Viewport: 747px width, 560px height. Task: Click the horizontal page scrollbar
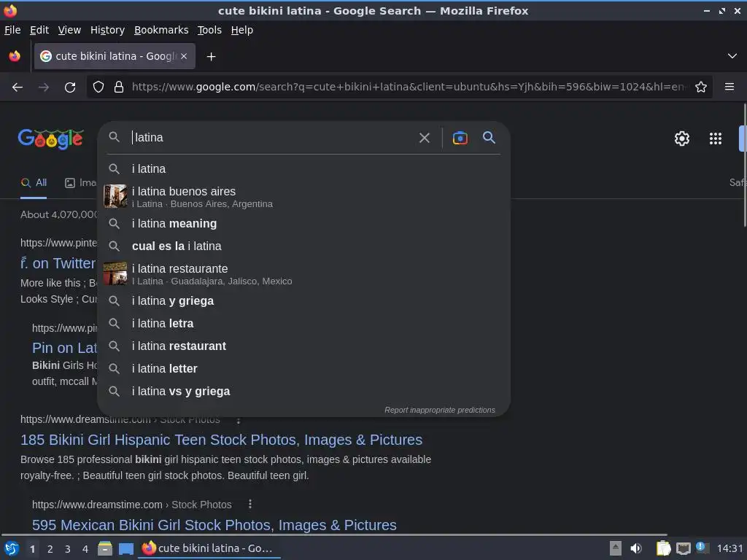point(333,534)
